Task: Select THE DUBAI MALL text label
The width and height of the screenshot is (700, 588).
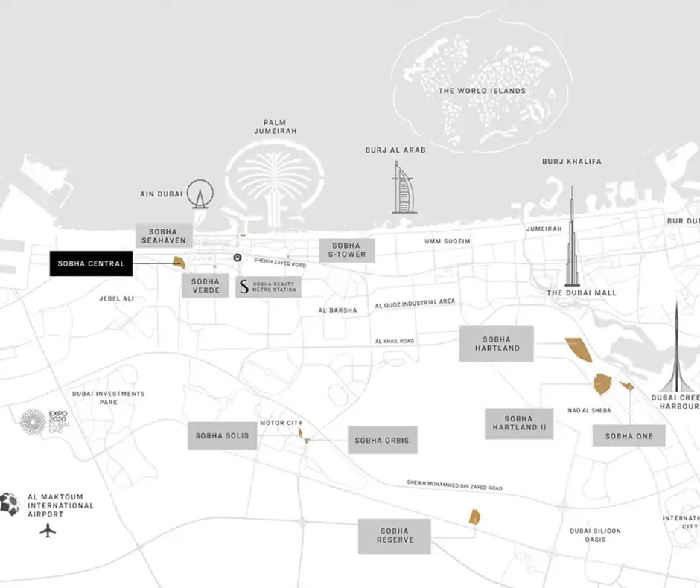Action: pyautogui.click(x=581, y=293)
